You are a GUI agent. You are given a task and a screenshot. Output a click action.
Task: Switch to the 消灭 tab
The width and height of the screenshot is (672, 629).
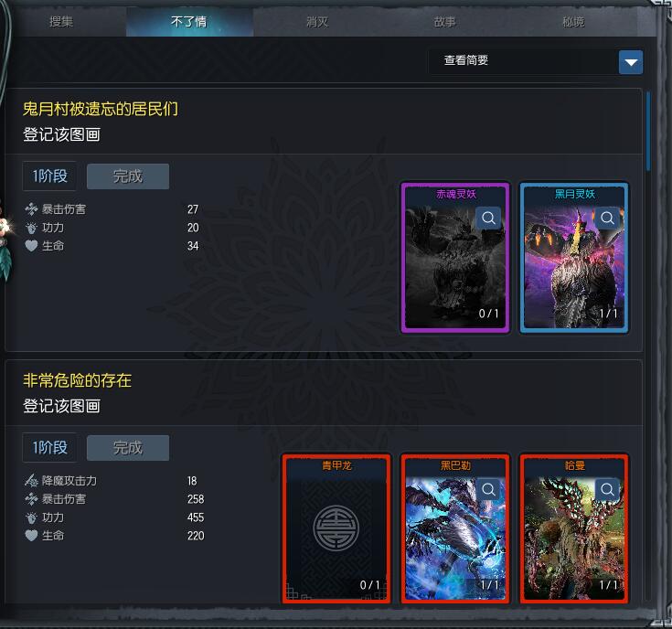(x=317, y=21)
